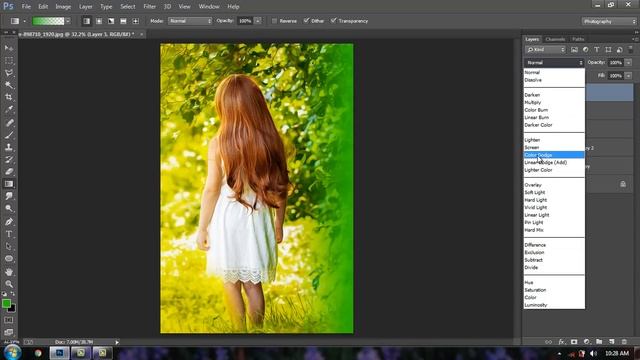This screenshot has width=640, height=360.
Task: Select the Pen tool
Action: tap(9, 222)
